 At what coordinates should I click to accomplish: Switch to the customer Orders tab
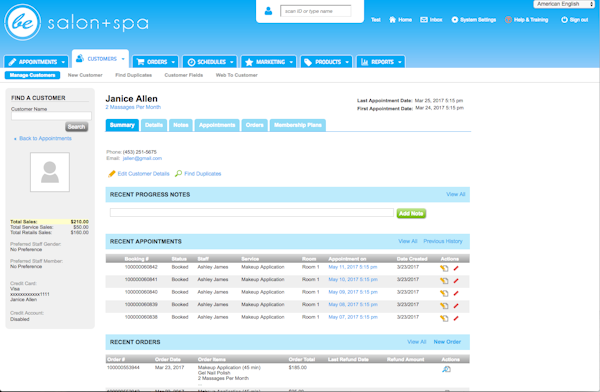click(254, 125)
